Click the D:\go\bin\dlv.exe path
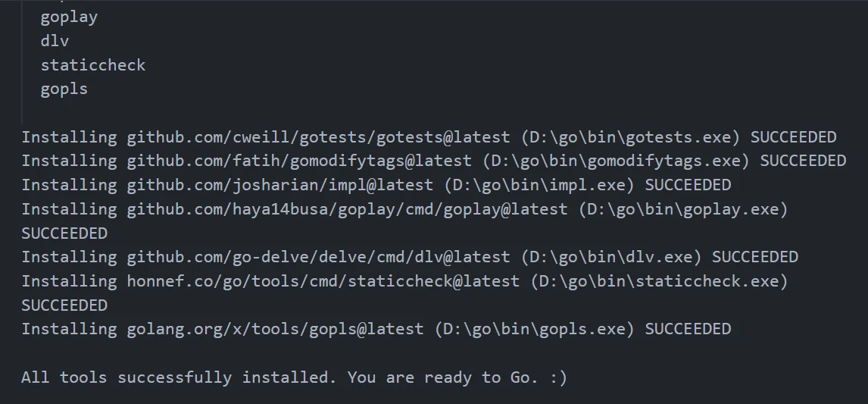The width and height of the screenshot is (868, 404). click(611, 257)
